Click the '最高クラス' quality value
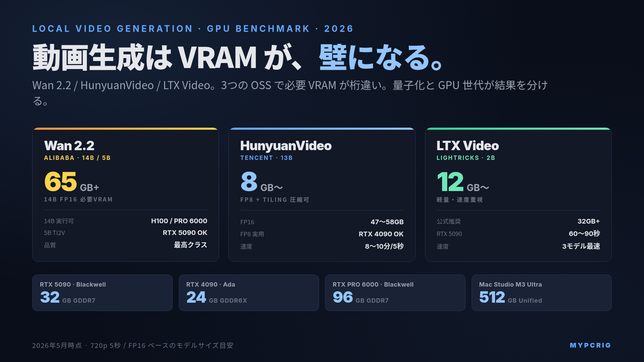Image resolution: width=644 pixels, height=362 pixels. [x=191, y=245]
